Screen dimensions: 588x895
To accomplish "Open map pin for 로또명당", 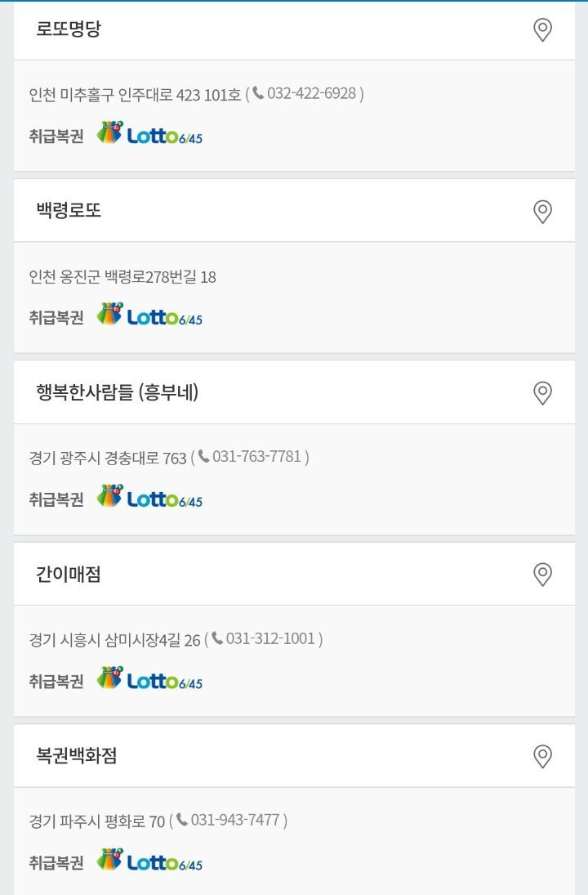I will (x=542, y=30).
